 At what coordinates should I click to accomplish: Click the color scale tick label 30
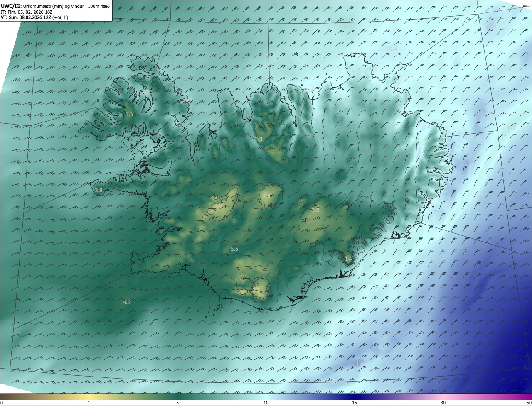coord(443,403)
